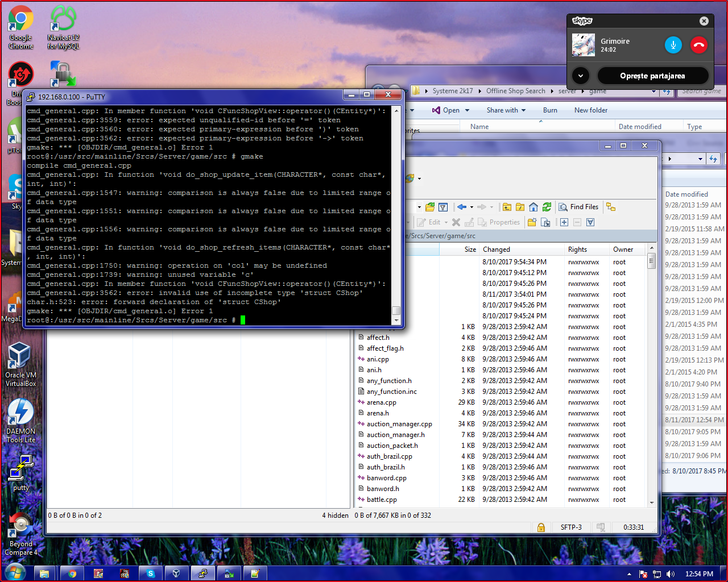Open Grimoire's avatar in Skype overlay
Image resolution: width=728 pixels, height=582 pixels.
tap(584, 45)
